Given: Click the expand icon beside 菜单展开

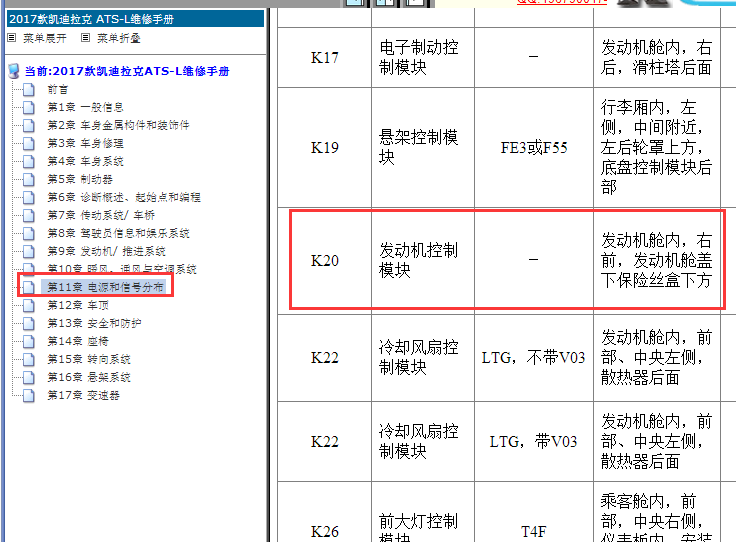Looking at the screenshot, I should click(12, 38).
